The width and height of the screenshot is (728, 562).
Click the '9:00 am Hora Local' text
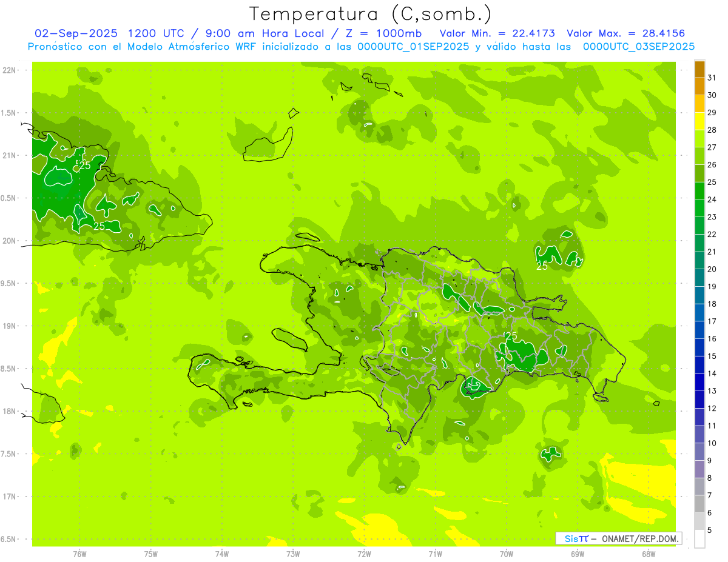[x=265, y=33]
